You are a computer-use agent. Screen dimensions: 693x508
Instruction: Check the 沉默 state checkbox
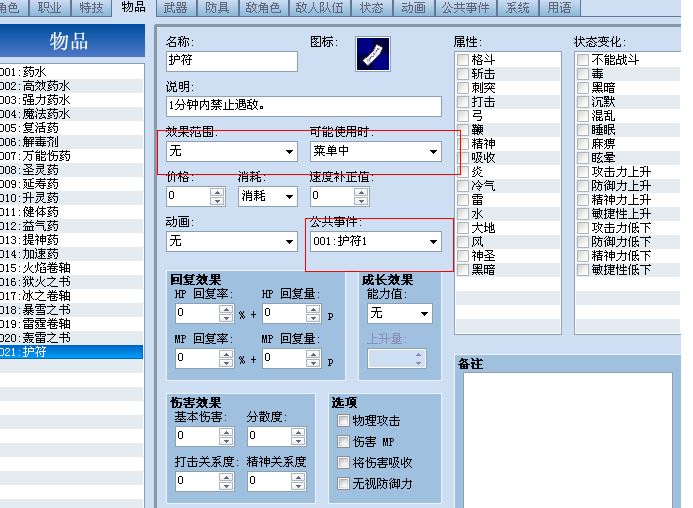(x=583, y=102)
